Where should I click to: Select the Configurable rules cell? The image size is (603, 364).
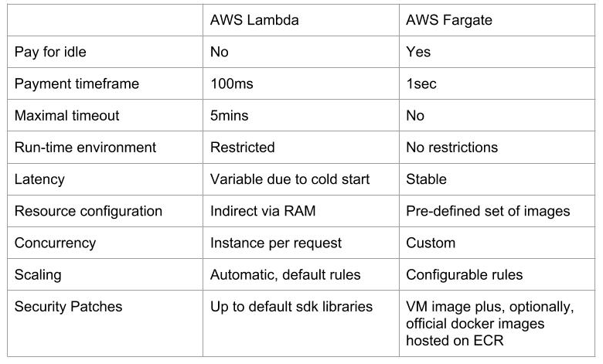point(465,274)
